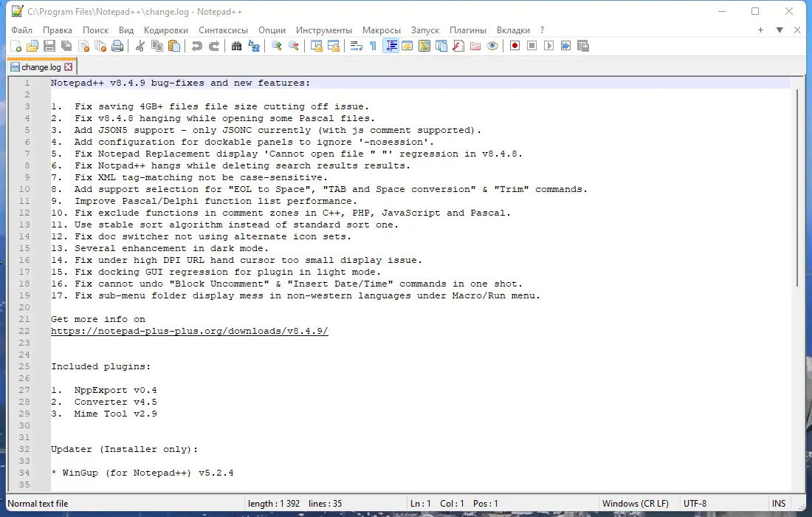Zoom out with the magnifier minus icon
Viewport: 812px width, 517px height.
294,46
